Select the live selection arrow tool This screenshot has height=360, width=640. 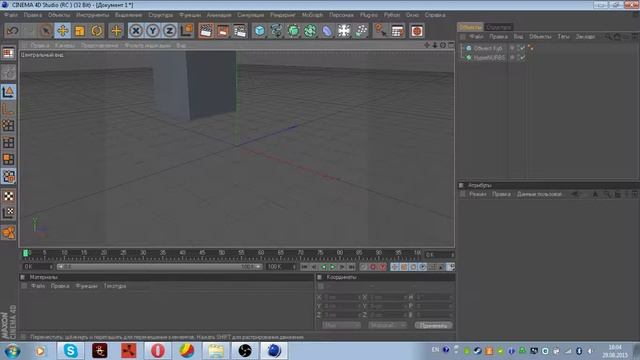[45, 31]
